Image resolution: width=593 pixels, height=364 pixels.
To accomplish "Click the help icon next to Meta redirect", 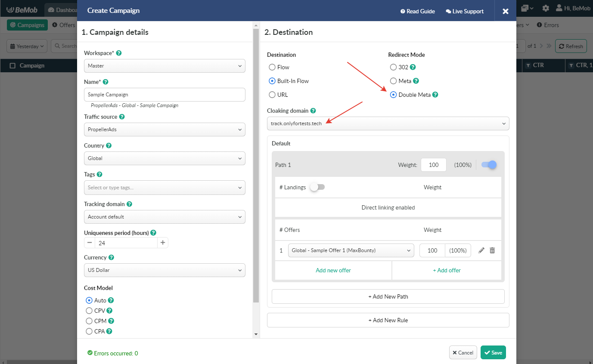I will (x=416, y=81).
